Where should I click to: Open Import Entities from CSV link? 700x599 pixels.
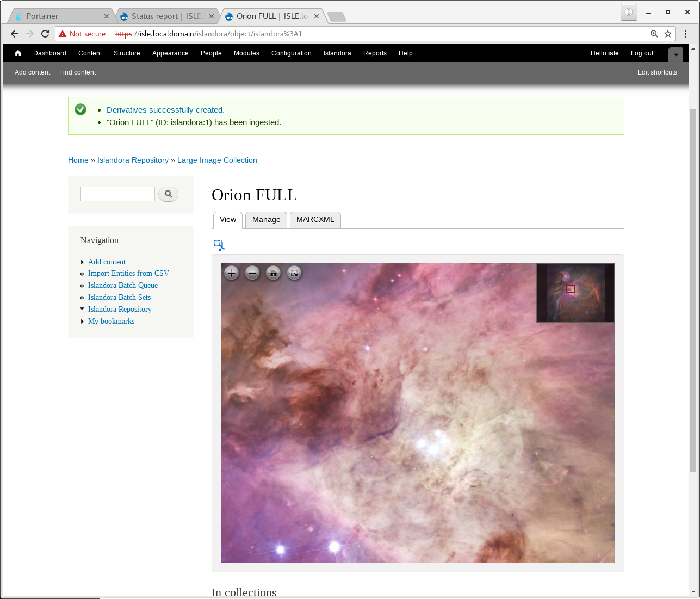(128, 274)
